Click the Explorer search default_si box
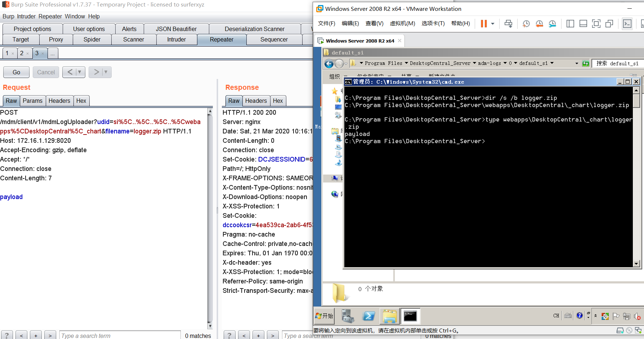Screen dimensions: 644x339 coord(618,63)
